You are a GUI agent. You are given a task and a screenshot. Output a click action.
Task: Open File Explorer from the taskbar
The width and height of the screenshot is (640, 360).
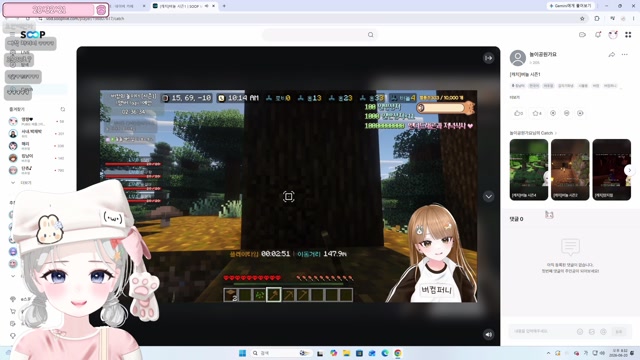tap(347, 353)
